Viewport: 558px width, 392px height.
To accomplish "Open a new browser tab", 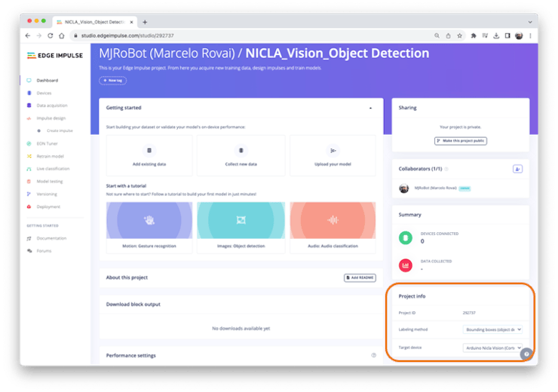I will pos(145,23).
